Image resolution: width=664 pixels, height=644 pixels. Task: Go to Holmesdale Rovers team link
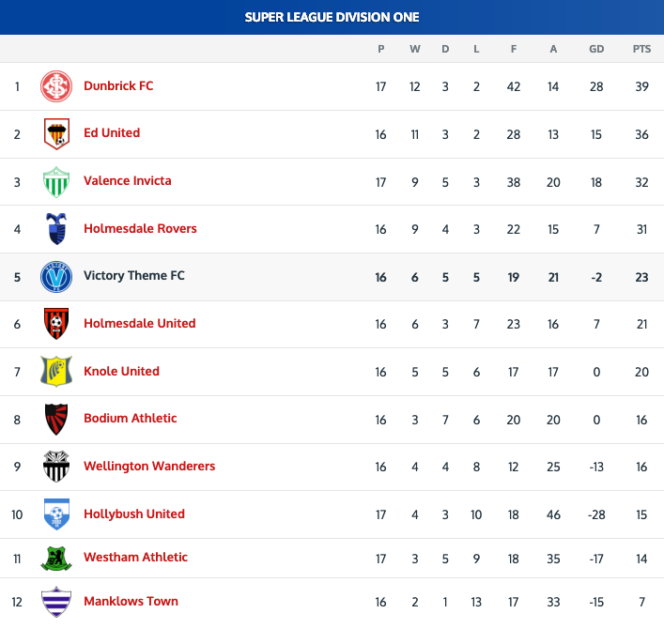pos(140,228)
